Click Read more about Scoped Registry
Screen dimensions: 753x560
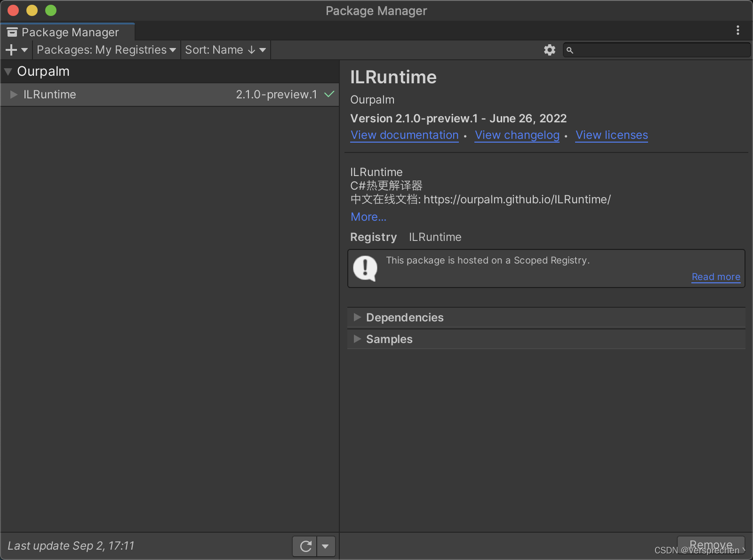tap(715, 277)
